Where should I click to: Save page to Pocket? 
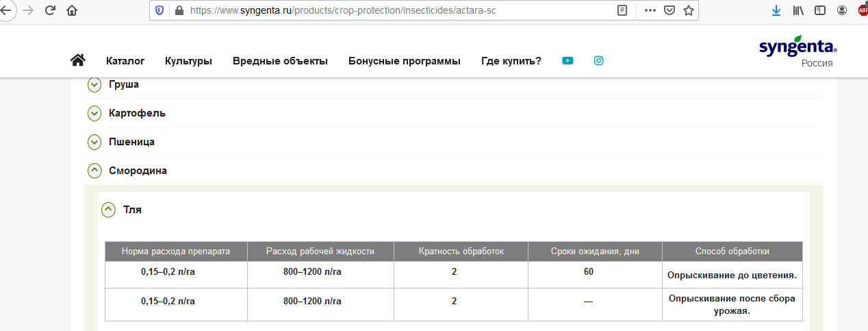(670, 10)
